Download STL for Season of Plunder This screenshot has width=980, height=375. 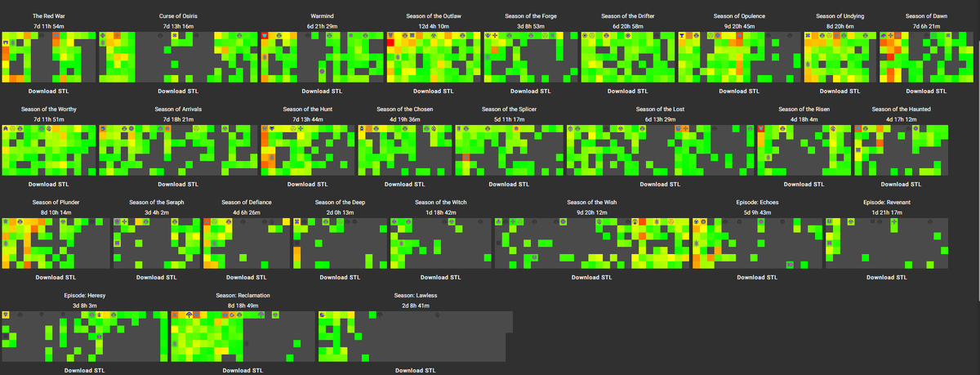(56, 277)
